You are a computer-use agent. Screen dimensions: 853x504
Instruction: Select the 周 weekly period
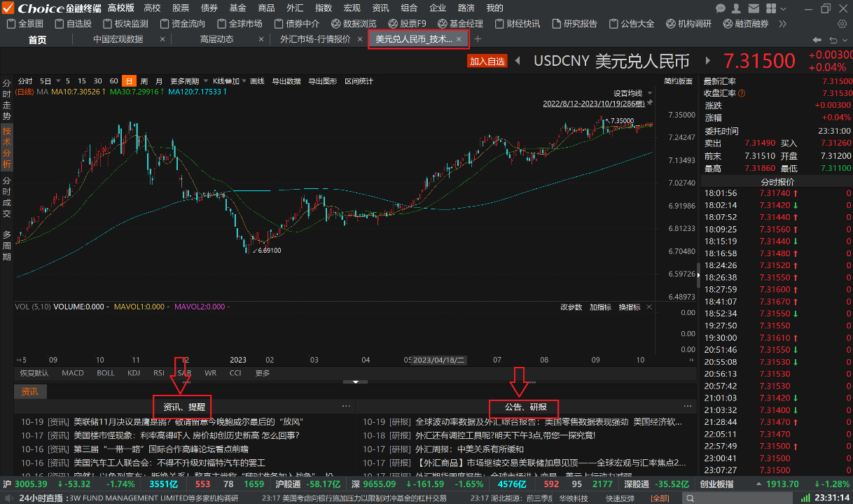tap(144, 81)
